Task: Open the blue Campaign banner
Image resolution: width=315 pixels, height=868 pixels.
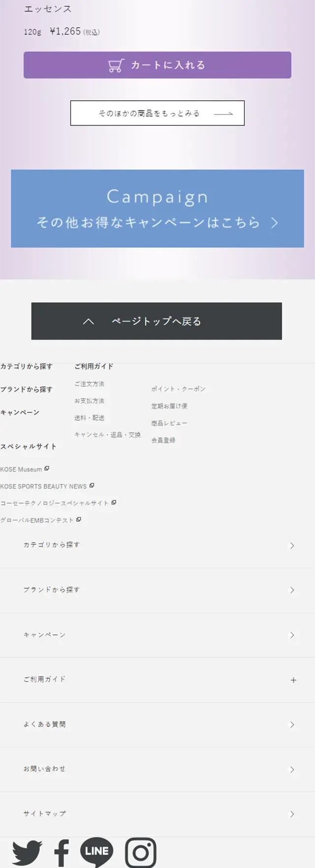Action: pos(157,208)
